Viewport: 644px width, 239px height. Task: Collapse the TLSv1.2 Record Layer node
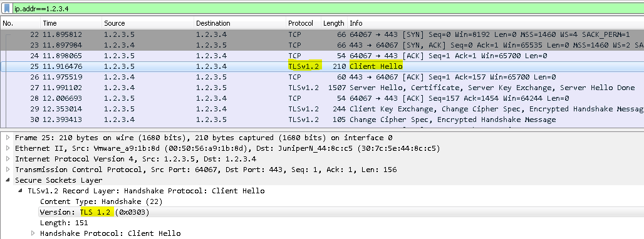(x=21, y=191)
